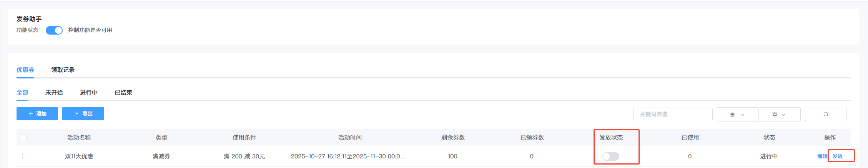Image resolution: width=868 pixels, height=168 pixels.
Task: Switch to the 领取记录 tab
Action: (63, 70)
